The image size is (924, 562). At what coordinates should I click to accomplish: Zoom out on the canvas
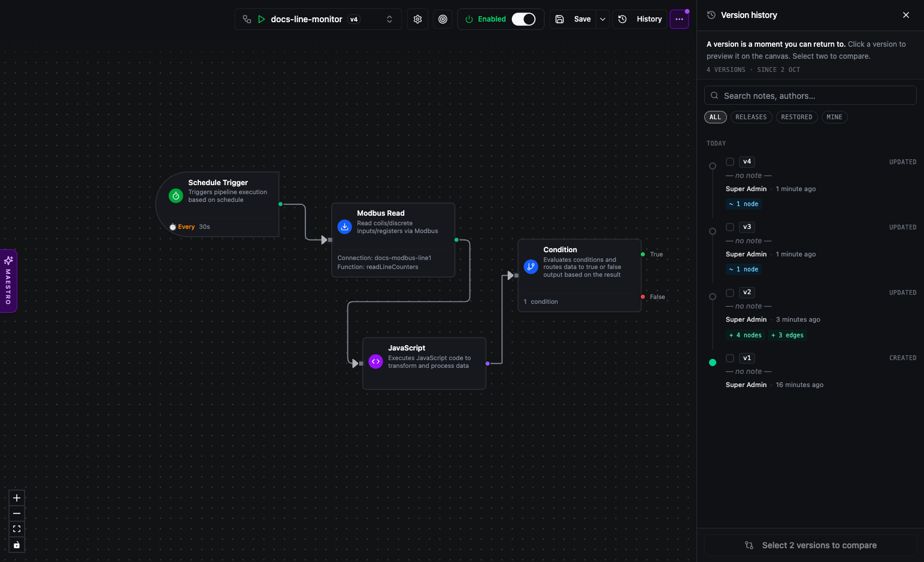pyautogui.click(x=17, y=513)
